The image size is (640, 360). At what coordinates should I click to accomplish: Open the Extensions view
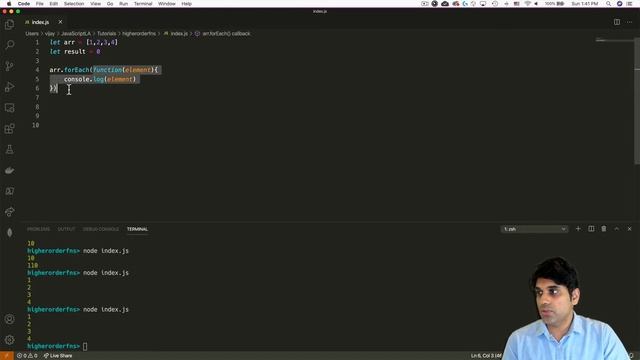[x=9, y=129]
